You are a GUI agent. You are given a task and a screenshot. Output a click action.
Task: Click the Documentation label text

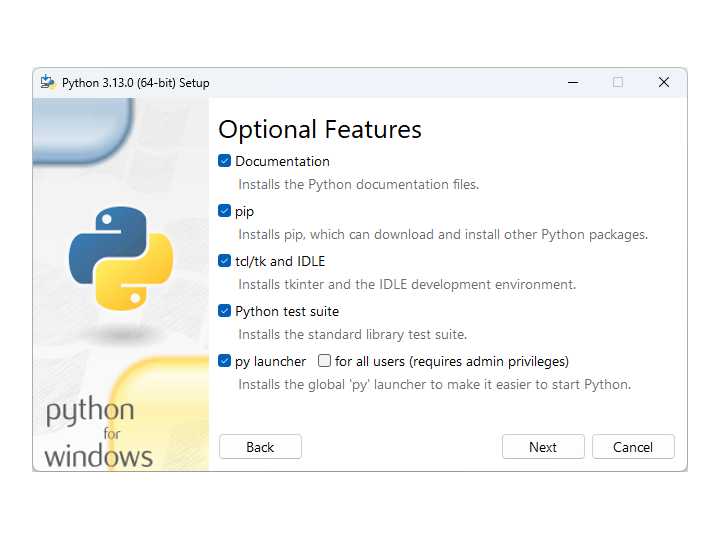click(282, 162)
